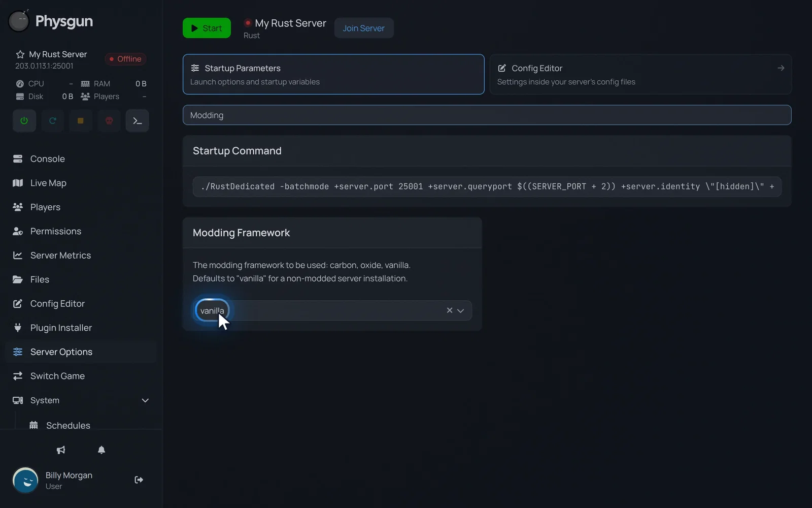Open Config Editor in the sidebar
This screenshot has width=812, height=508.
click(81, 304)
